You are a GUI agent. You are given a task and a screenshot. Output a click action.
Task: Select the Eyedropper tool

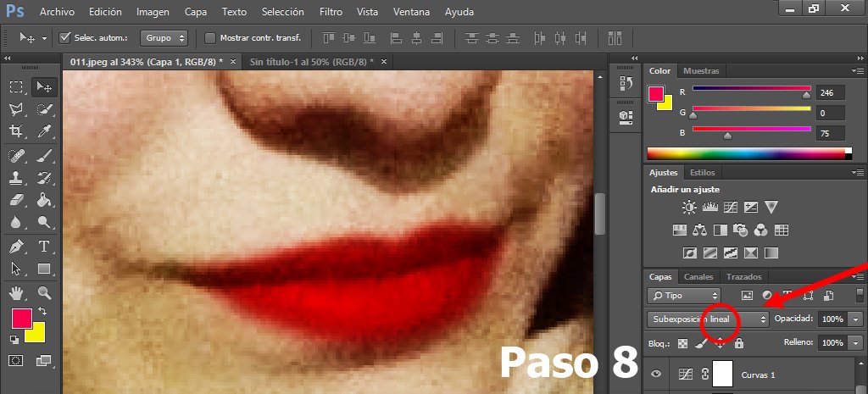[44, 131]
